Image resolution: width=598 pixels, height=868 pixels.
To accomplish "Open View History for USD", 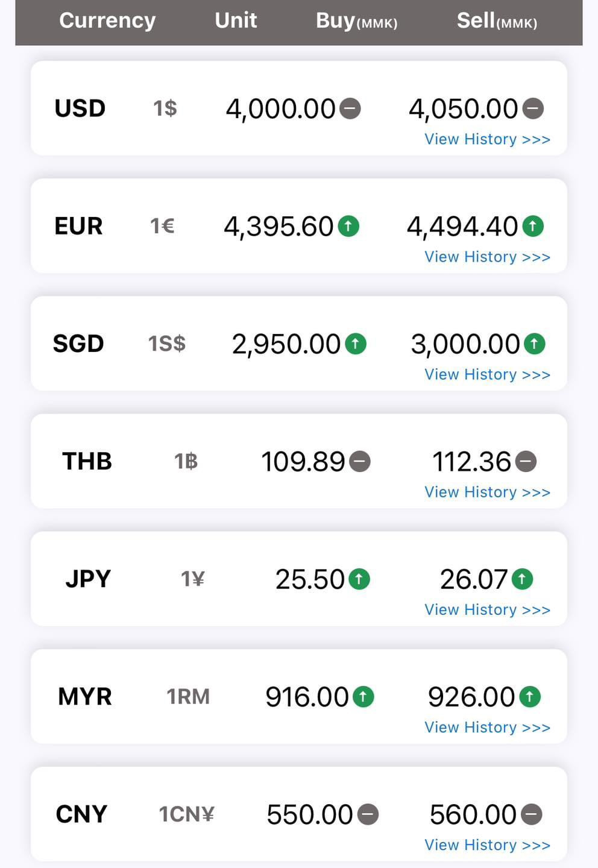I will coord(487,139).
